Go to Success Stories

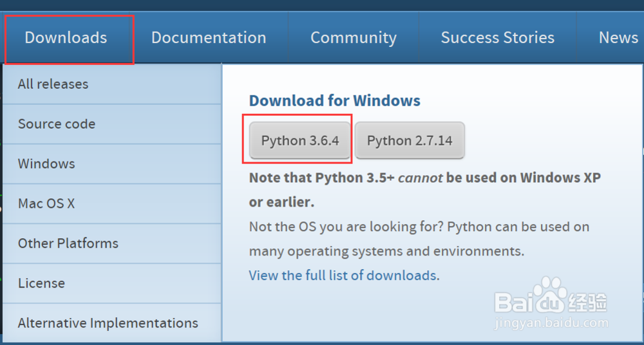(x=497, y=37)
